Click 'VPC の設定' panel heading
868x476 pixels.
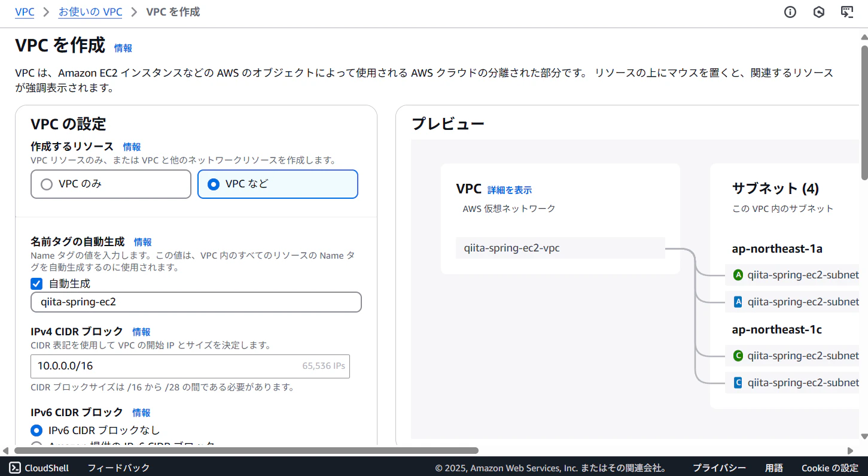point(68,124)
